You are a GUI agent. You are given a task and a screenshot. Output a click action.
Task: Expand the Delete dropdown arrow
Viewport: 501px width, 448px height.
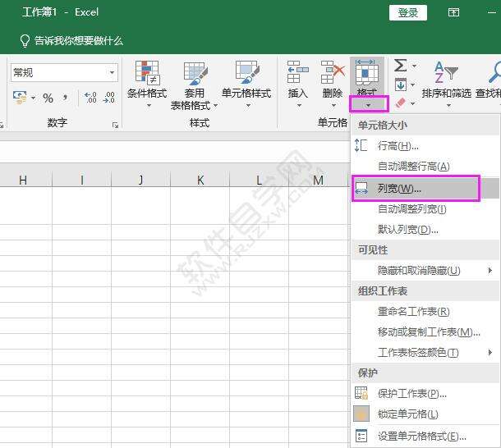(x=333, y=105)
